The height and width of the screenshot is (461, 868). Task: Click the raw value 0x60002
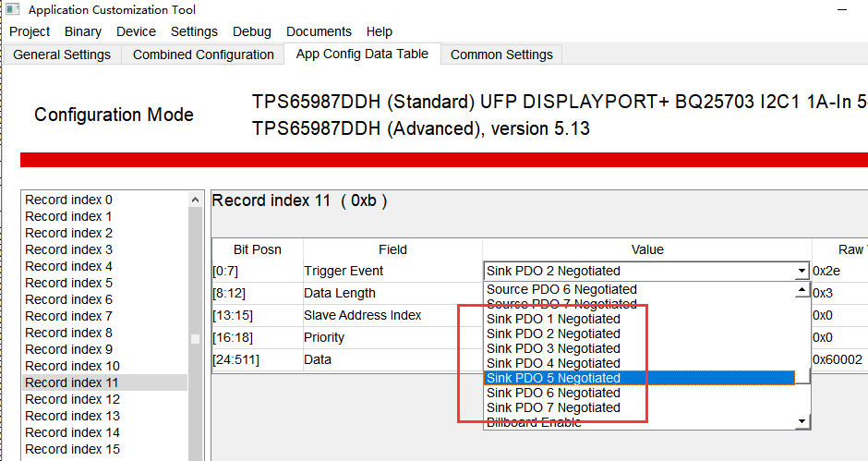click(x=838, y=359)
